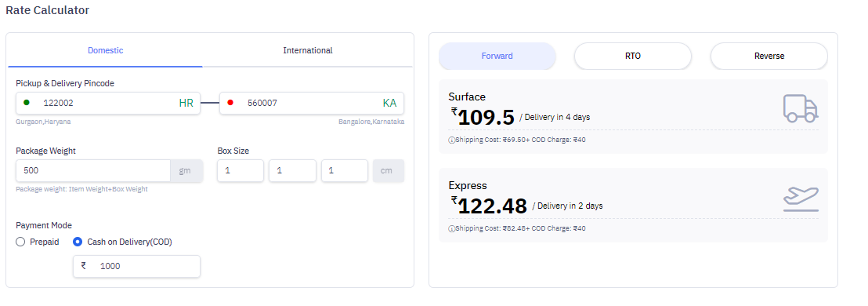Click the green pickup pincode dot
The width and height of the screenshot is (868, 306).
(x=27, y=103)
